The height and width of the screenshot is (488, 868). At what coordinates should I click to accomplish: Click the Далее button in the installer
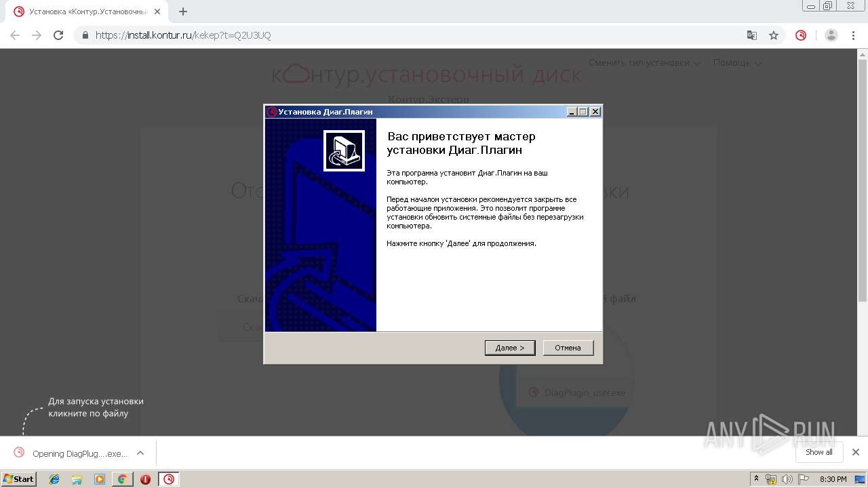(510, 348)
